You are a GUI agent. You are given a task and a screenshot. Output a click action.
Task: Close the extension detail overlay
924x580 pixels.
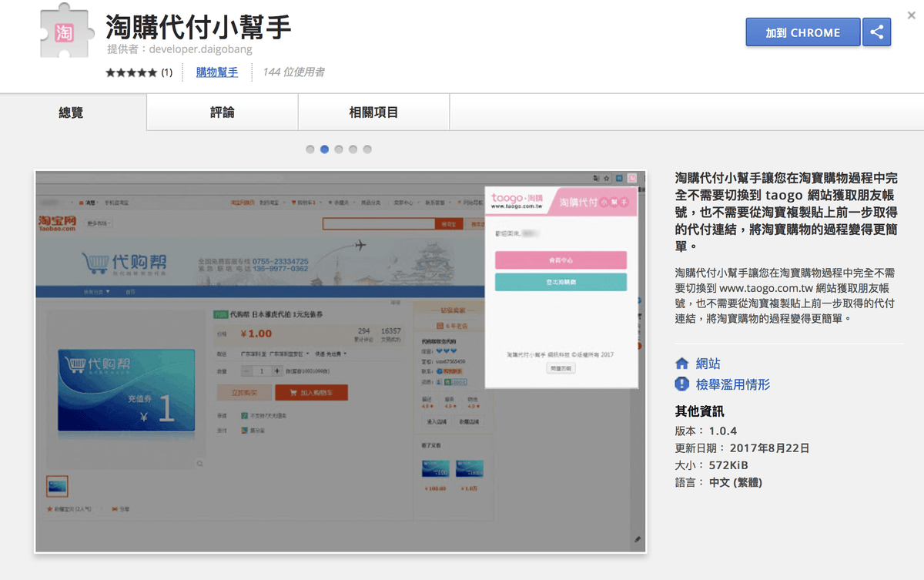(912, 15)
